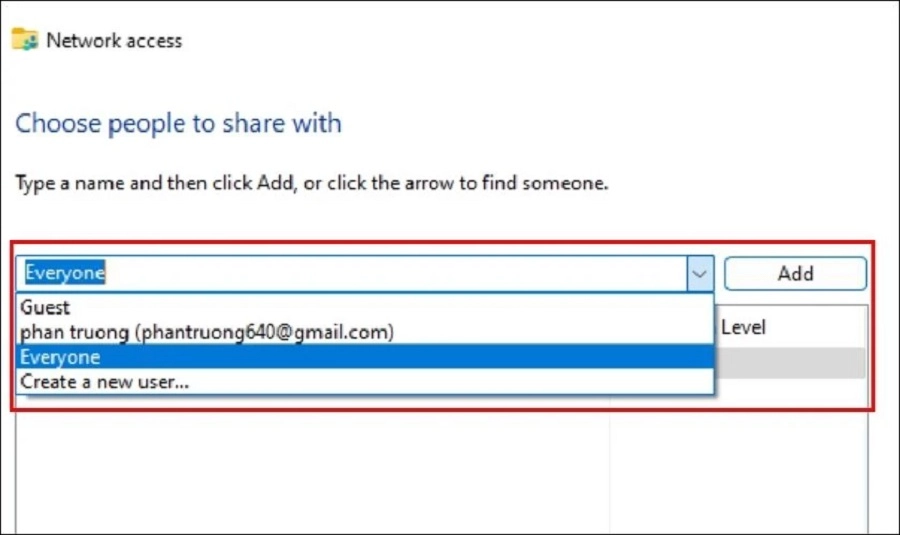Click the Choose people to share with heading
The width and height of the screenshot is (900, 535).
point(179,123)
